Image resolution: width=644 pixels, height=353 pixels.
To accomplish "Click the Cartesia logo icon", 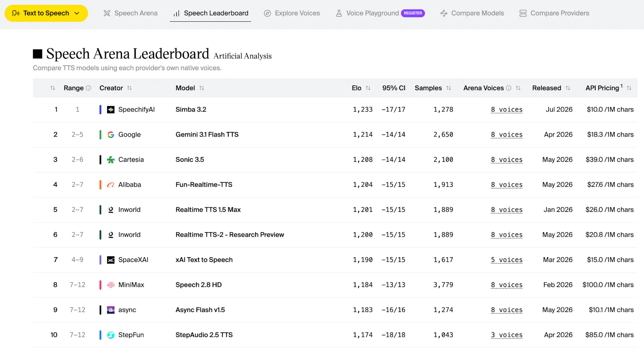I will (111, 159).
